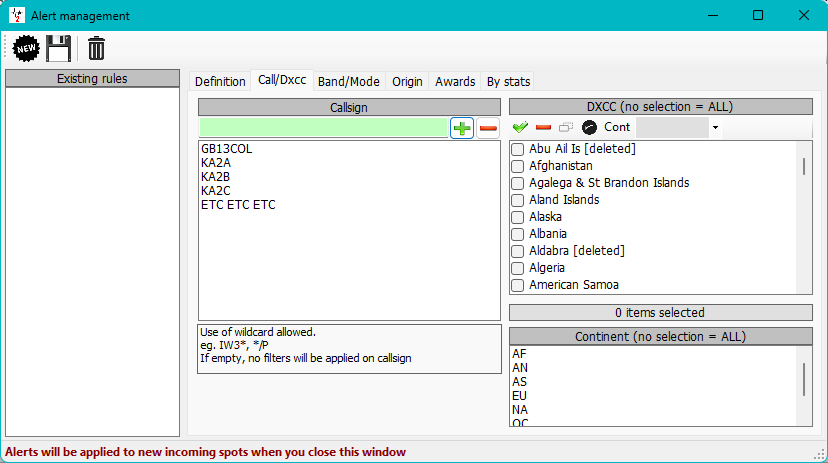
Task: Check Agalega & St Brandon Islands
Action: click(518, 183)
